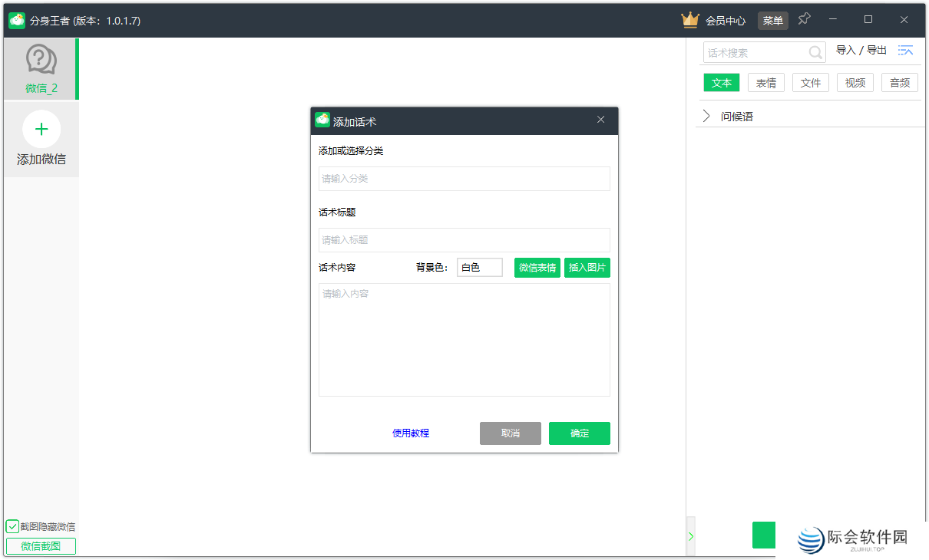Click the app logo in the title bar

point(16,21)
